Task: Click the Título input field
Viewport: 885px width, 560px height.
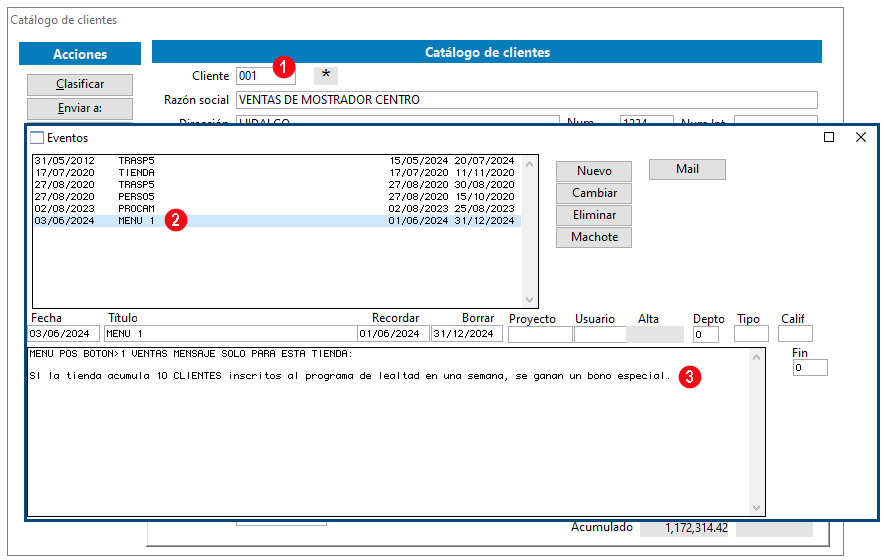Action: coord(230,334)
